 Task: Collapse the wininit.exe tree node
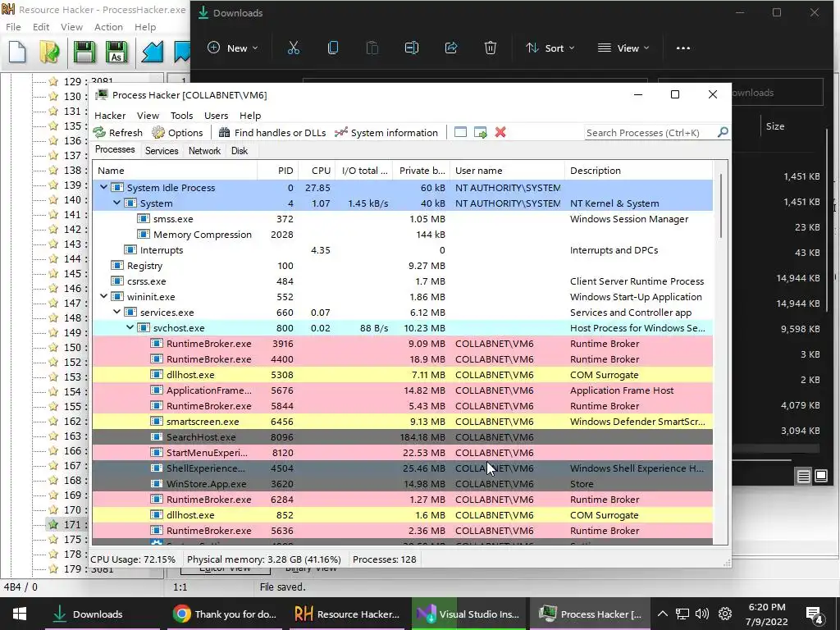(x=103, y=295)
